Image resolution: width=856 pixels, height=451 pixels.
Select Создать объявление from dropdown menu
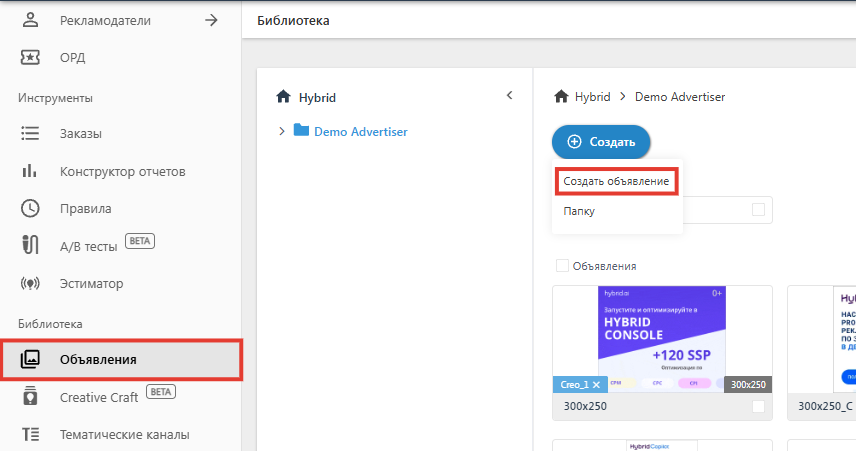coord(616,181)
